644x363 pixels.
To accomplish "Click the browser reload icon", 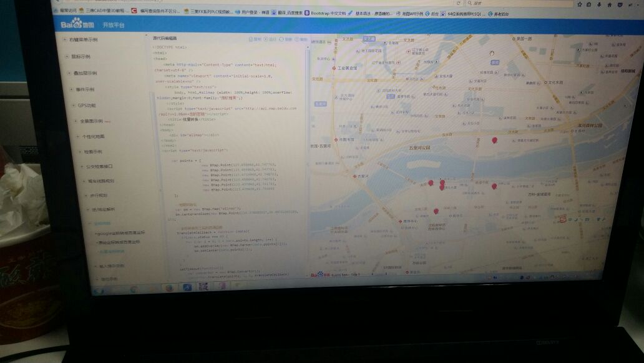I will point(459,3).
